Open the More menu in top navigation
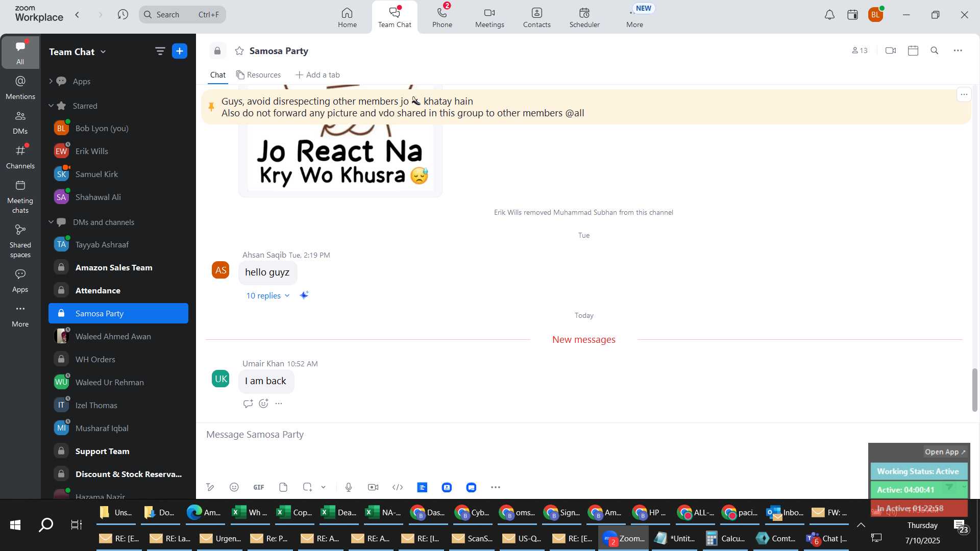 coord(634,17)
